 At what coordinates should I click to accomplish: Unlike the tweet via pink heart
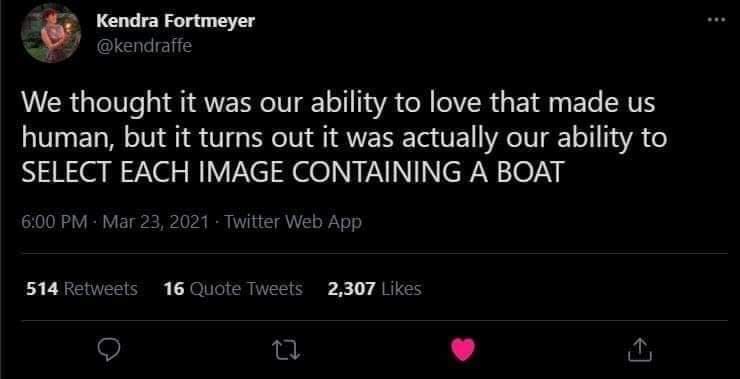(x=463, y=350)
